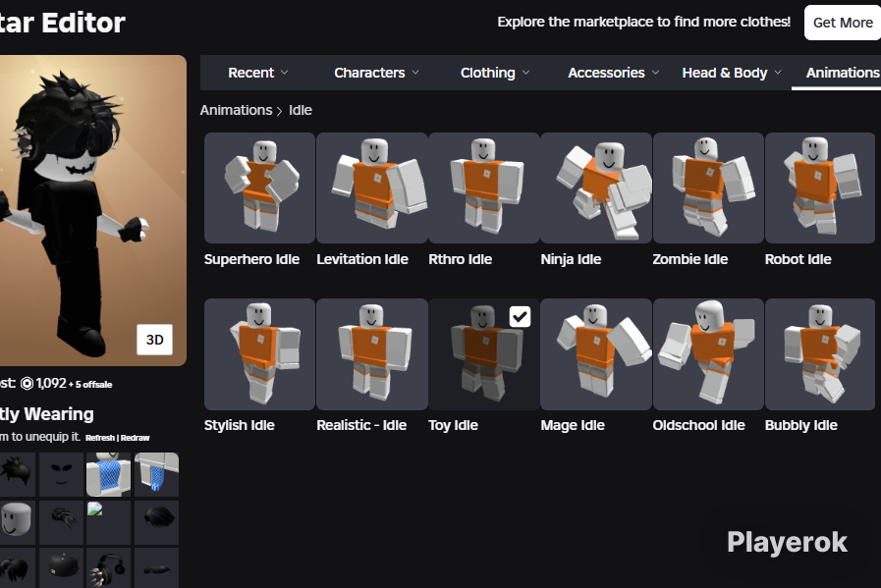
Task: Select the Bubbly Idle animation thumbnail
Action: tap(820, 353)
